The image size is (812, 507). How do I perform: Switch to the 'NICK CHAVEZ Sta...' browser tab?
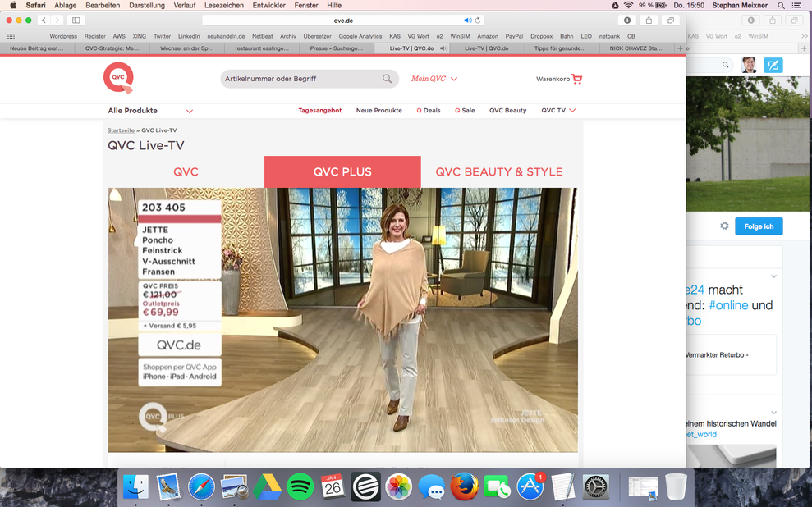[636, 48]
